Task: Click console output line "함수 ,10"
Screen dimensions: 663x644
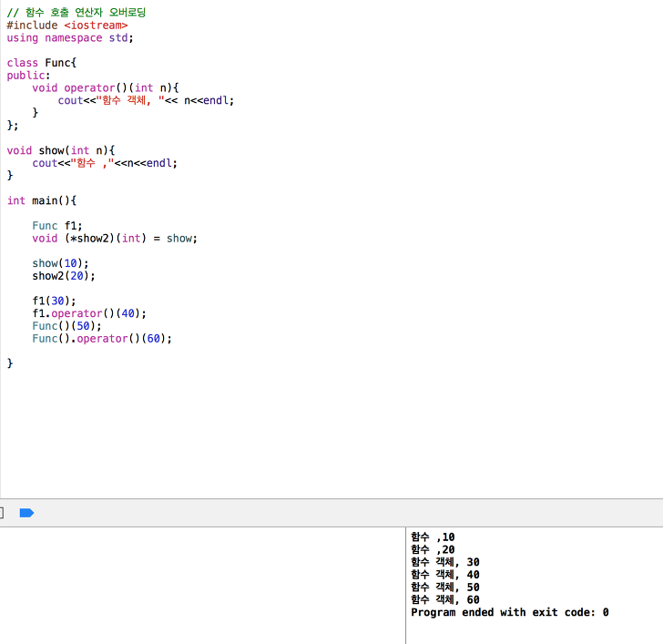Action: coord(433,537)
